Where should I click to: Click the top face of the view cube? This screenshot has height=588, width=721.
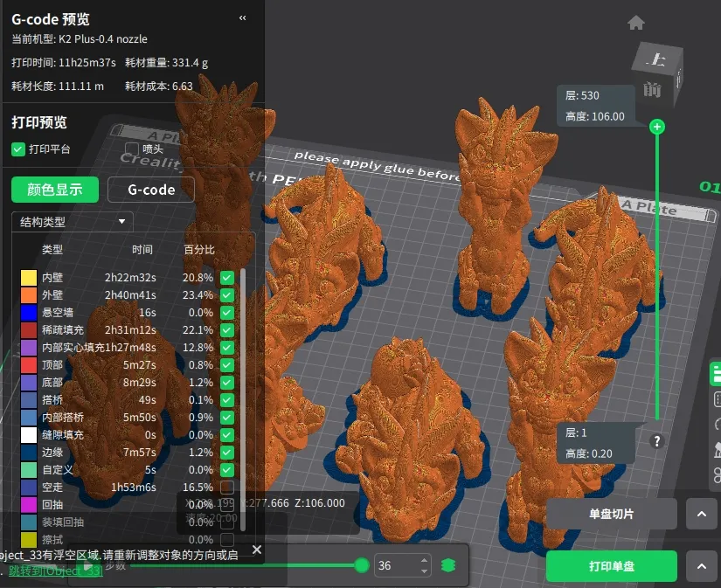pos(656,59)
